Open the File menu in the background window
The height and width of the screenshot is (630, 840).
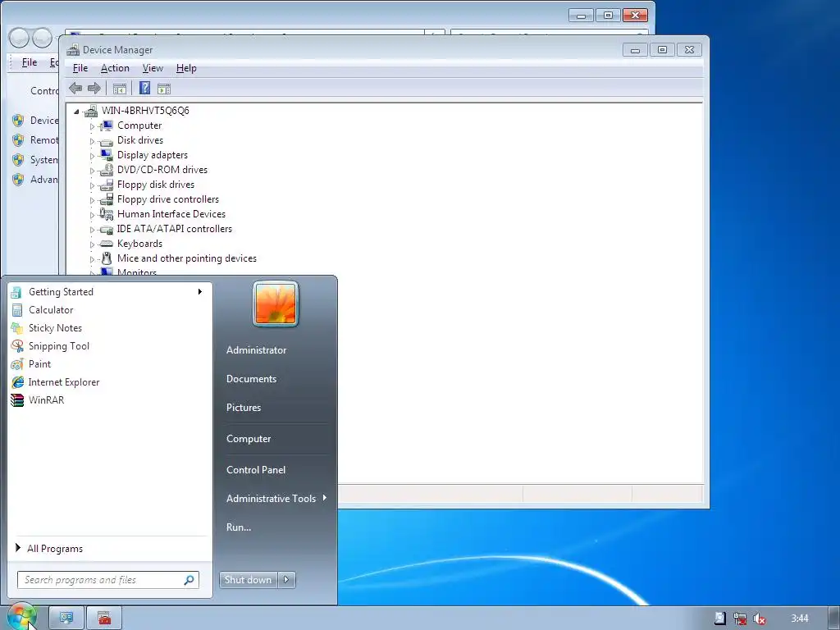30,62
